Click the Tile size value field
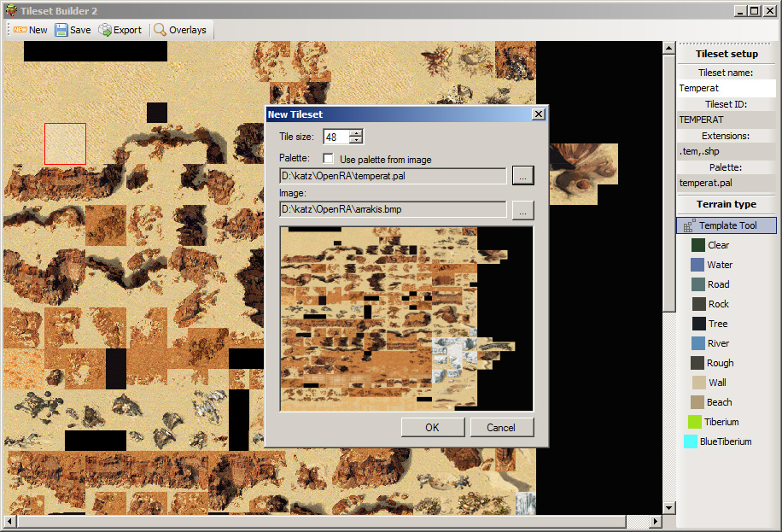Image resolution: width=782 pixels, height=532 pixels. pos(336,137)
